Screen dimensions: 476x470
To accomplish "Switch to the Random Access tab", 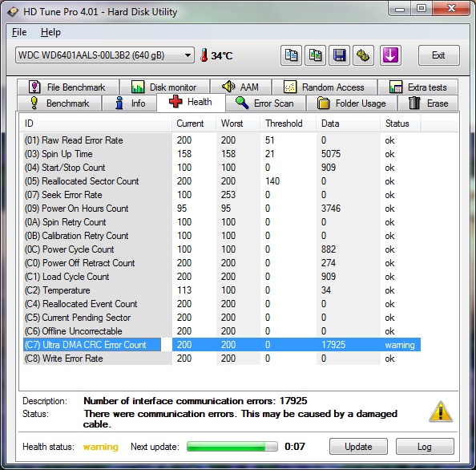I will (x=325, y=87).
